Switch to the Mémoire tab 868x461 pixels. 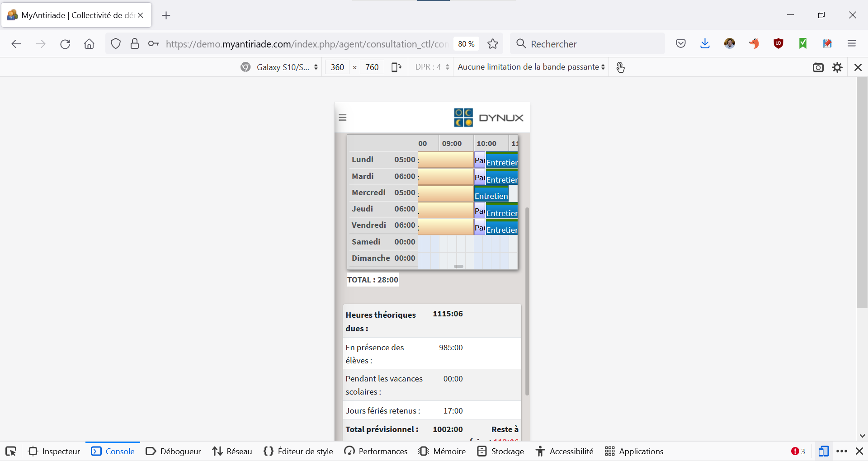442,451
